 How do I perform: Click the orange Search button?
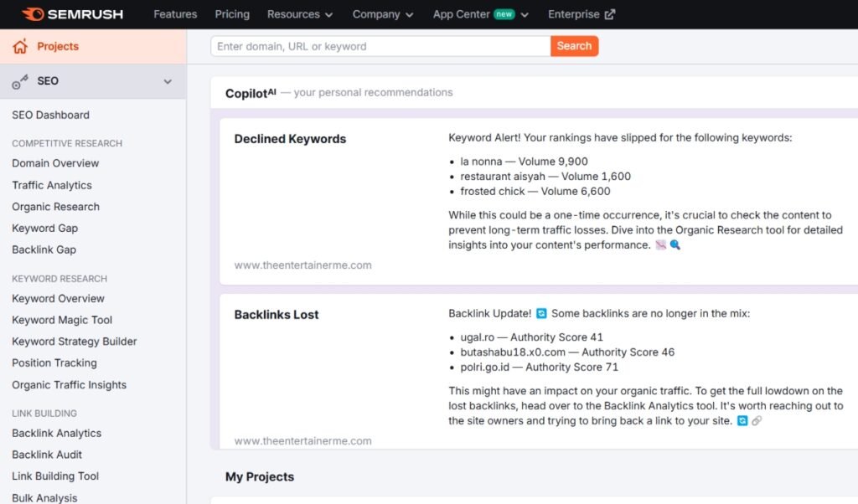(574, 46)
